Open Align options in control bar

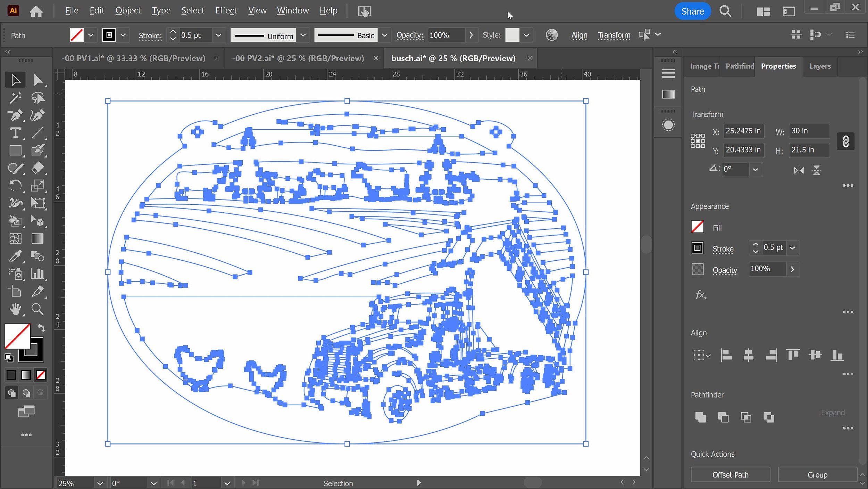click(579, 35)
